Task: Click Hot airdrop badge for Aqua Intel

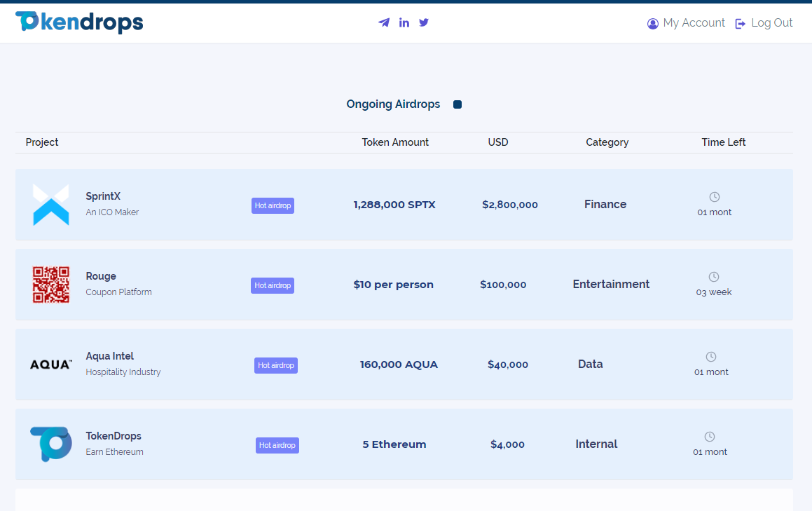Action: point(276,365)
